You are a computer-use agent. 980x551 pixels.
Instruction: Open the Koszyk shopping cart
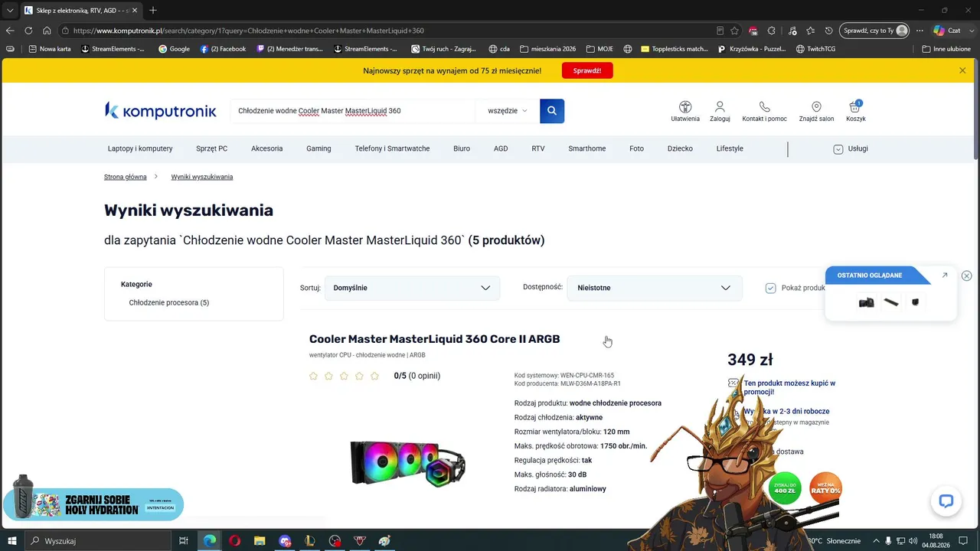[855, 111]
